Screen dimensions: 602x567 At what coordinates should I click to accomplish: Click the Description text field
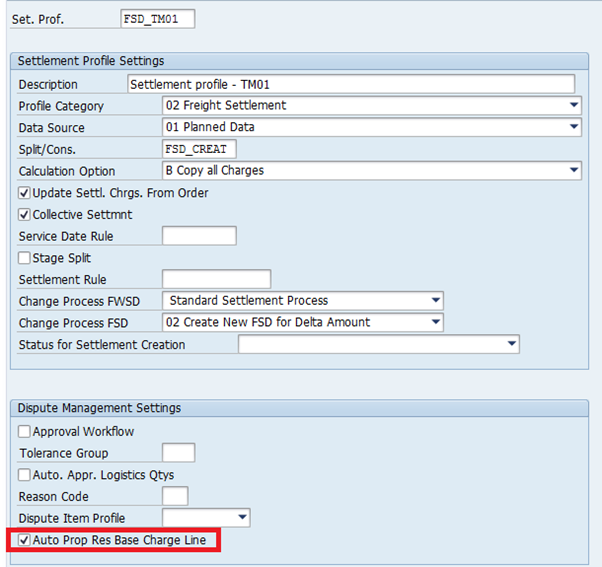(351, 84)
